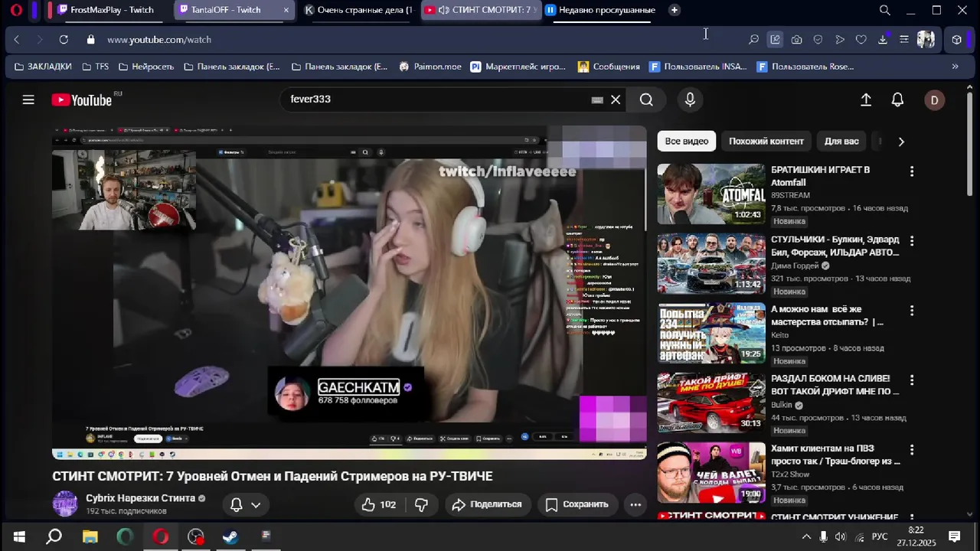Open Нейросеть bookmarks folder

tap(146, 67)
